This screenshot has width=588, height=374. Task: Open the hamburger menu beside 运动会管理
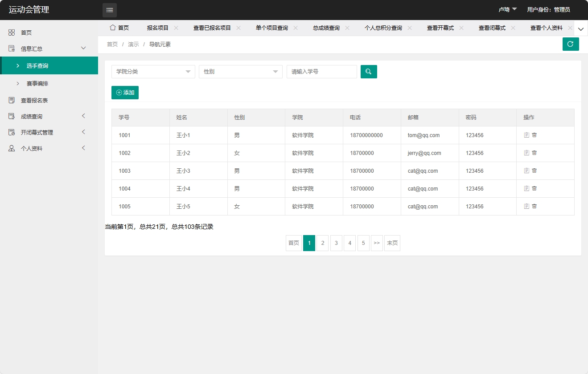pyautogui.click(x=109, y=10)
